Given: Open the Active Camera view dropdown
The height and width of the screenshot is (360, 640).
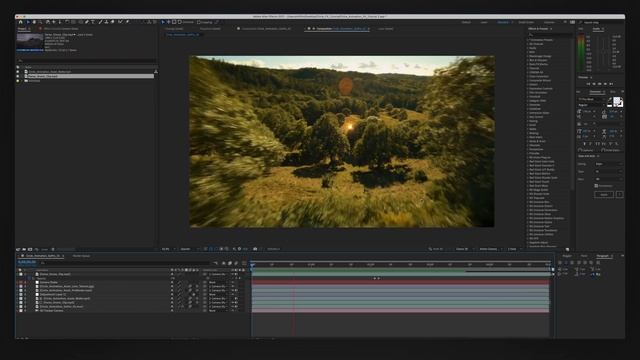Looking at the screenshot, I should tap(490, 249).
